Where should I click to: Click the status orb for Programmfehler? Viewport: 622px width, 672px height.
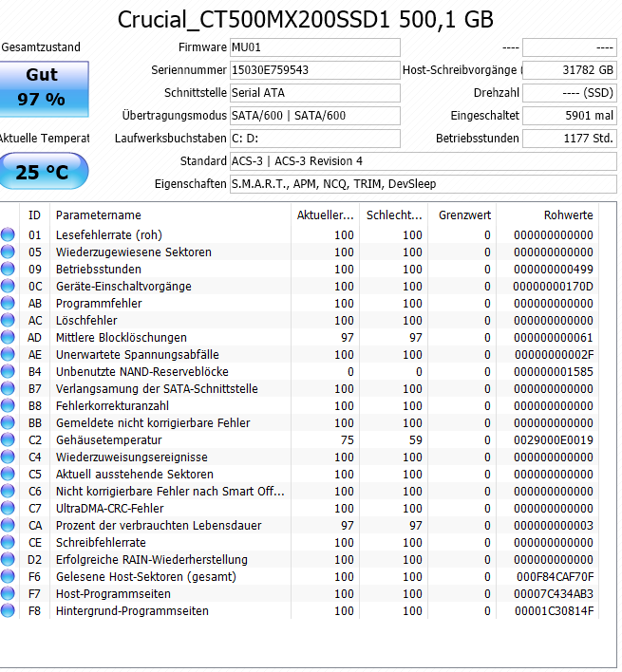[x=8, y=303]
